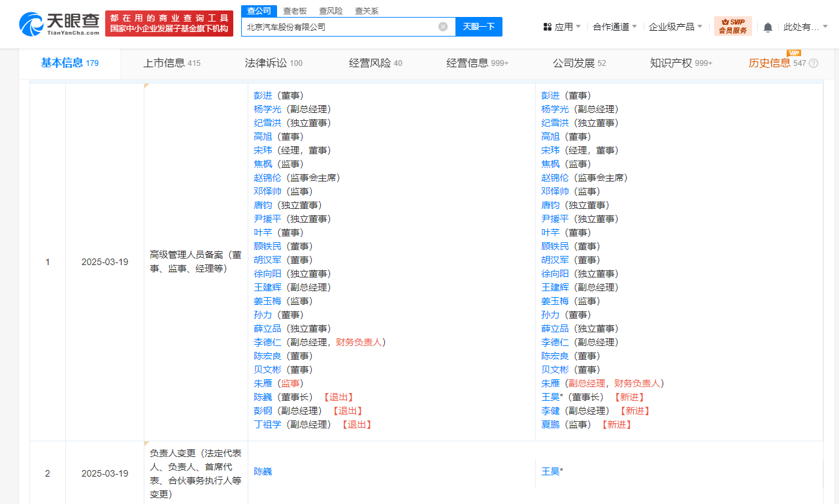Click the 天眼一下 search button

click(479, 27)
